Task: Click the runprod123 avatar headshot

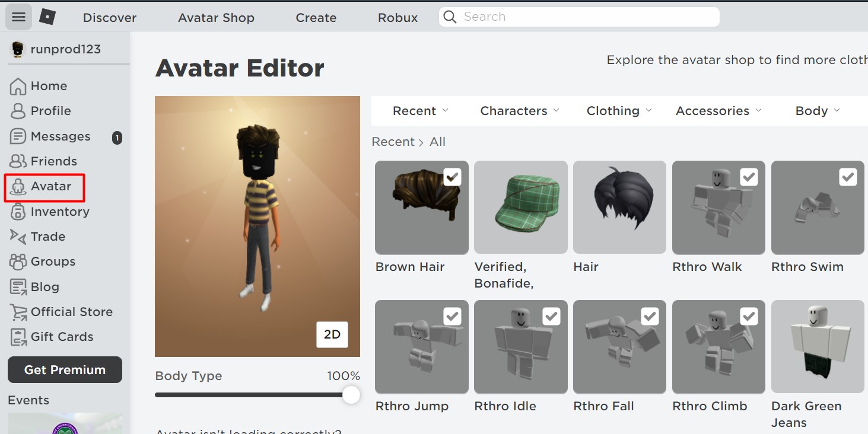Action: (18, 49)
